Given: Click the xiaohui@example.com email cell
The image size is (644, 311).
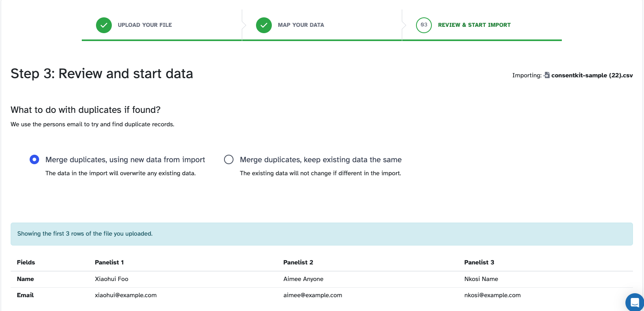Looking at the screenshot, I should (126, 295).
